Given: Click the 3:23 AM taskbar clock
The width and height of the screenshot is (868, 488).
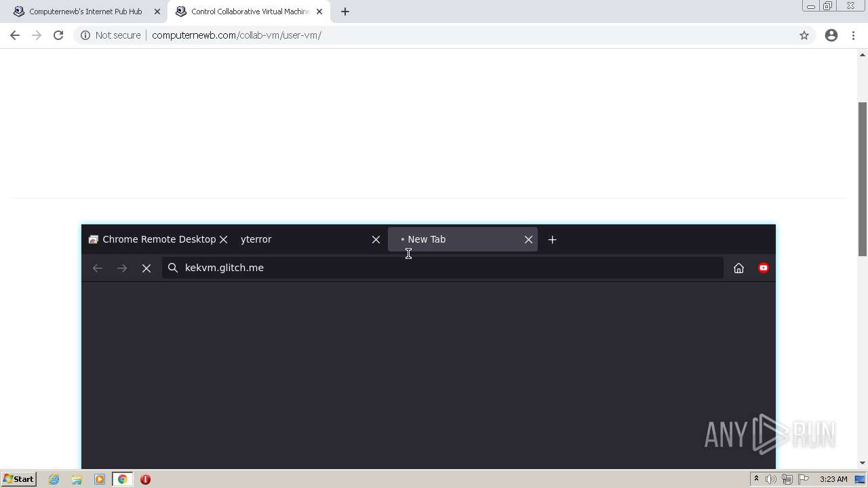Looking at the screenshot, I should click(x=833, y=479).
